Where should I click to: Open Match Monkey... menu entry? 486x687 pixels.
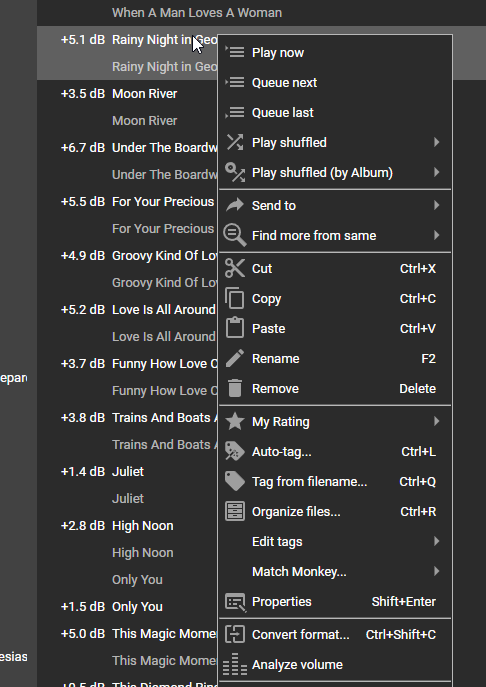pyautogui.click(x=335, y=571)
